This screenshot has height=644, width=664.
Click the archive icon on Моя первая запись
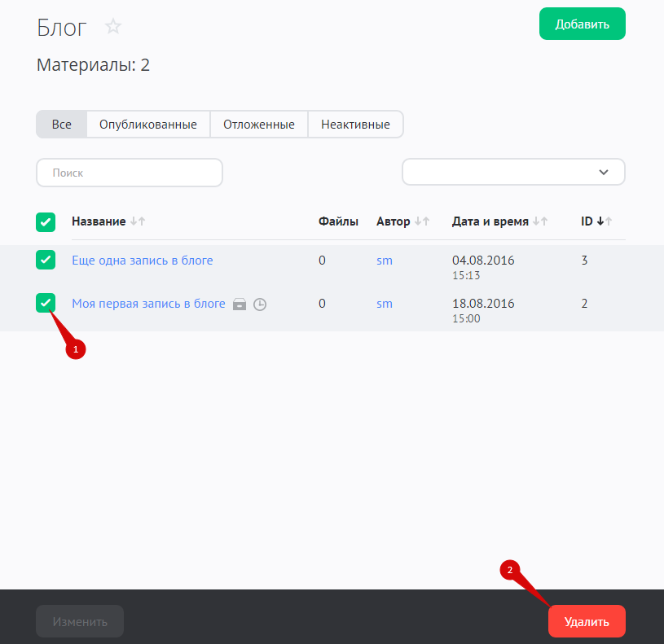coord(240,304)
